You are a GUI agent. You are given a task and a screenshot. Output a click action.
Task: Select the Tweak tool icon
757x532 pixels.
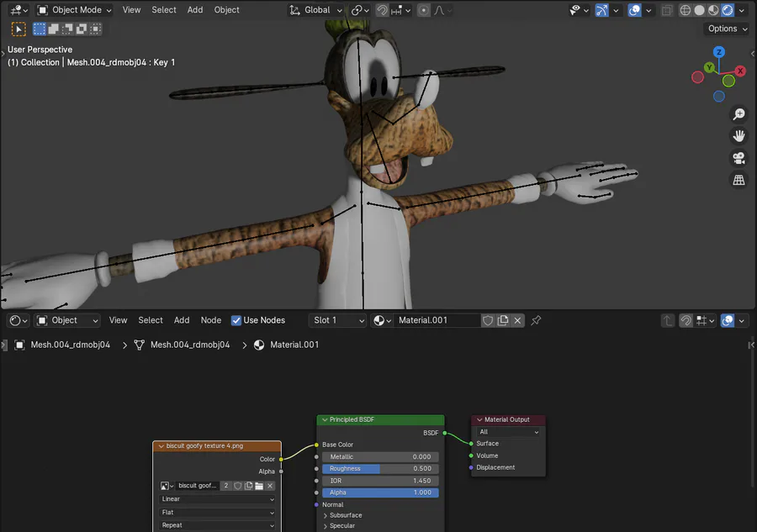point(19,29)
